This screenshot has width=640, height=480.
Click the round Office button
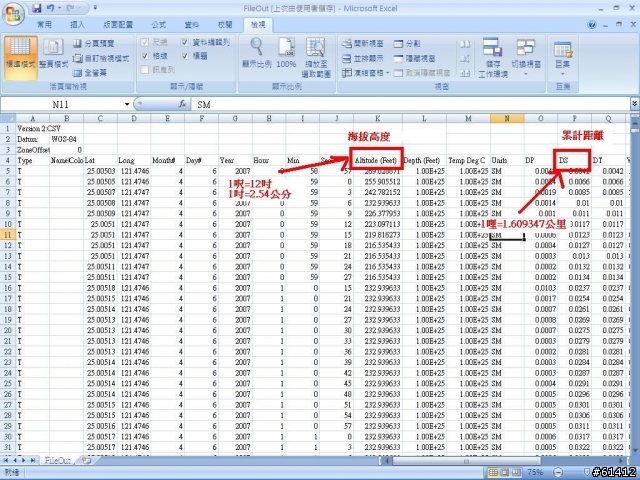[x=13, y=14]
